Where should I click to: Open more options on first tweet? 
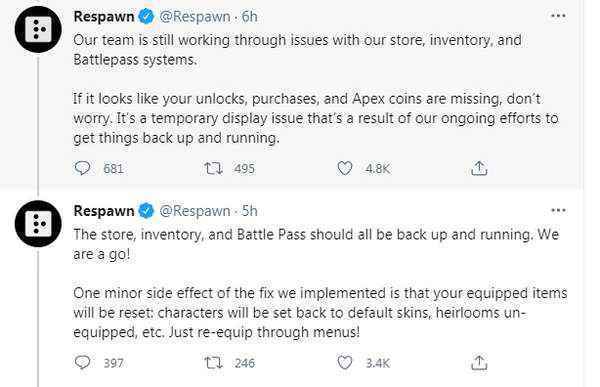click(558, 16)
